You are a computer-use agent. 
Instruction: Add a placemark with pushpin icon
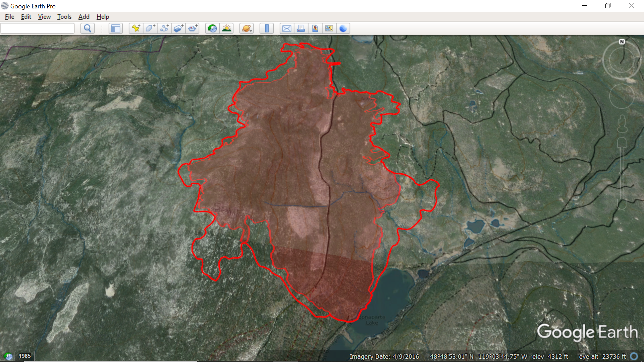click(136, 28)
